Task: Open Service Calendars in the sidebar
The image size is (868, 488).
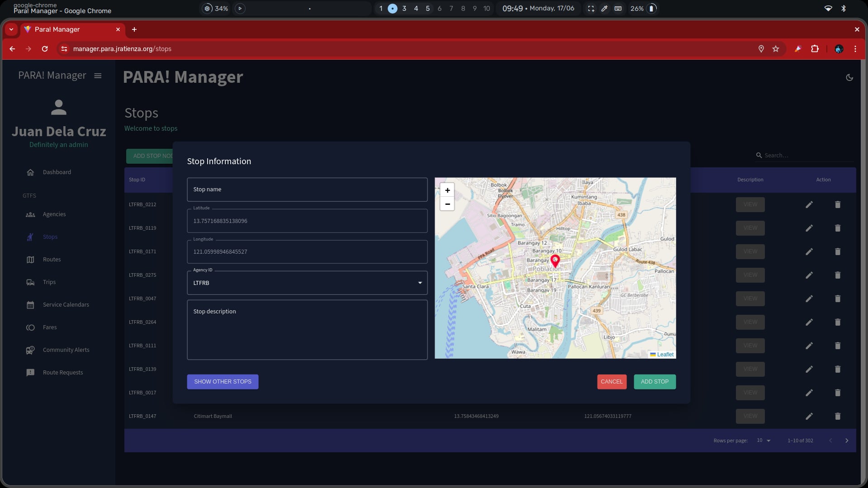Action: point(66,305)
